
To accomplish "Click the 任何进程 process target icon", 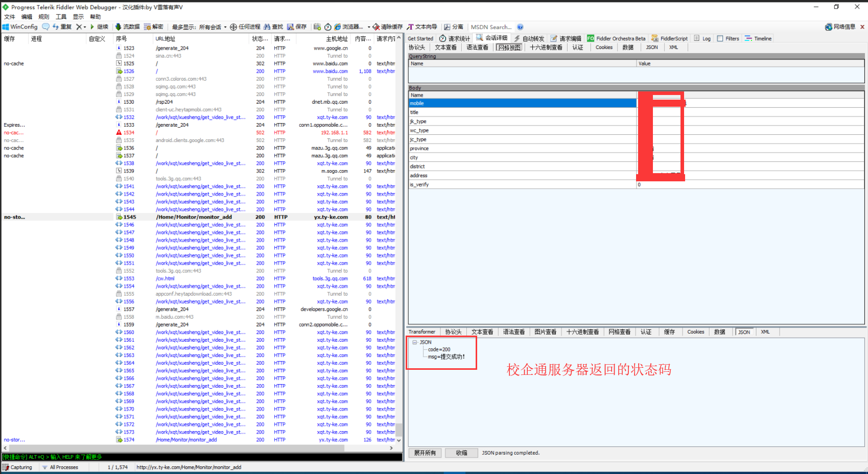I will point(233,27).
